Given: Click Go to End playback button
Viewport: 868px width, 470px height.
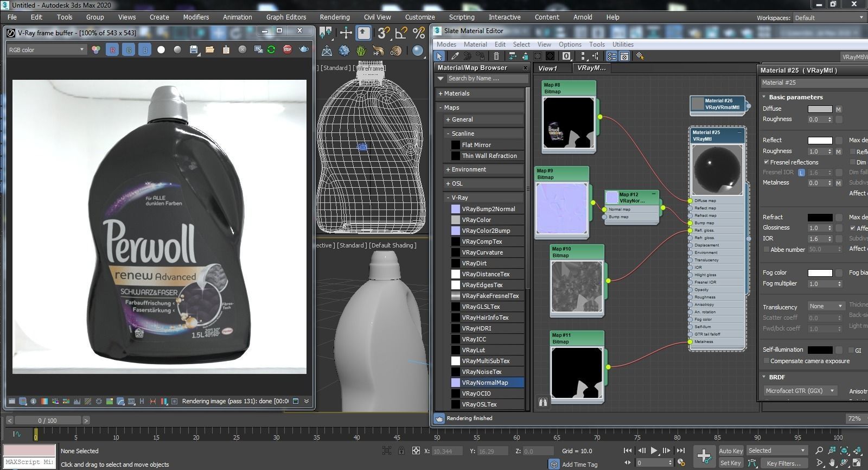Looking at the screenshot, I should tap(680, 450).
